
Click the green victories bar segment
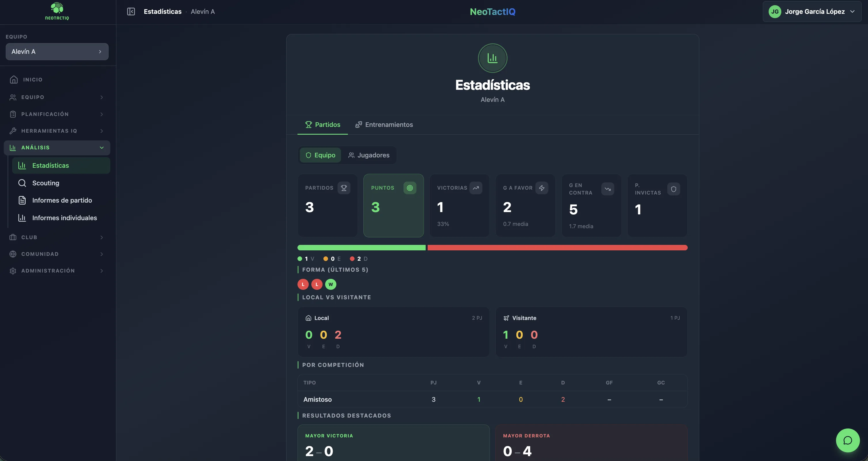(x=361, y=247)
